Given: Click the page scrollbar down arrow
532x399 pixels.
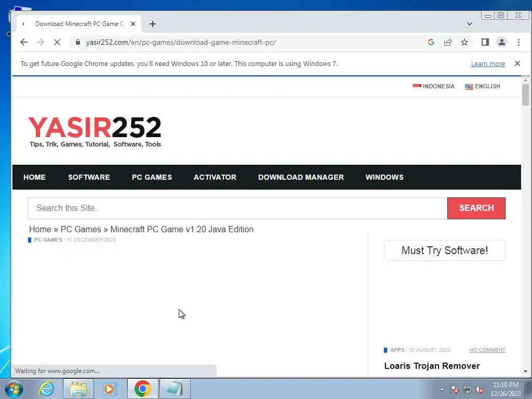Looking at the screenshot, I should point(526,371).
